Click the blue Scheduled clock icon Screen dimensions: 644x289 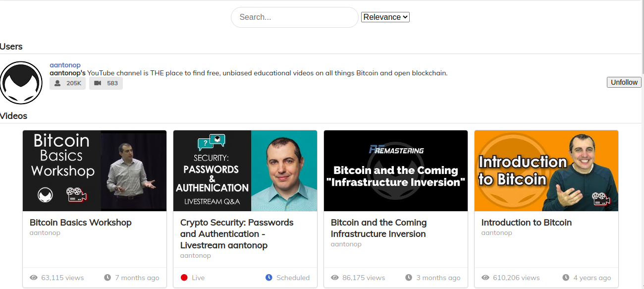pos(269,278)
